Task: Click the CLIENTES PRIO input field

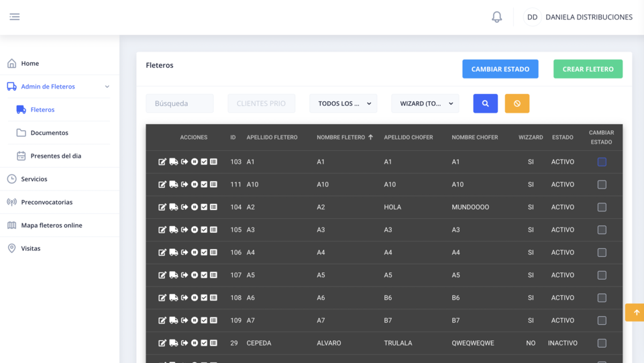Action: 261,103
